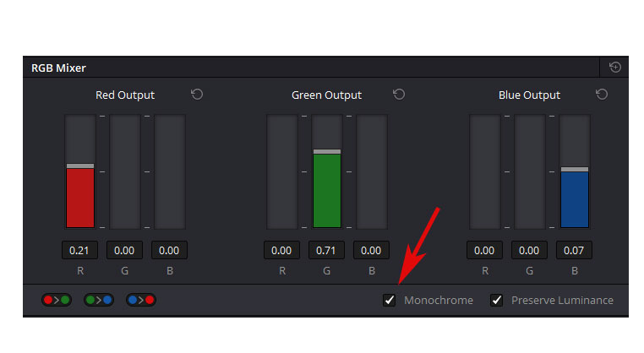
Task: Click the empty B slider in Red Output
Action: (170, 171)
